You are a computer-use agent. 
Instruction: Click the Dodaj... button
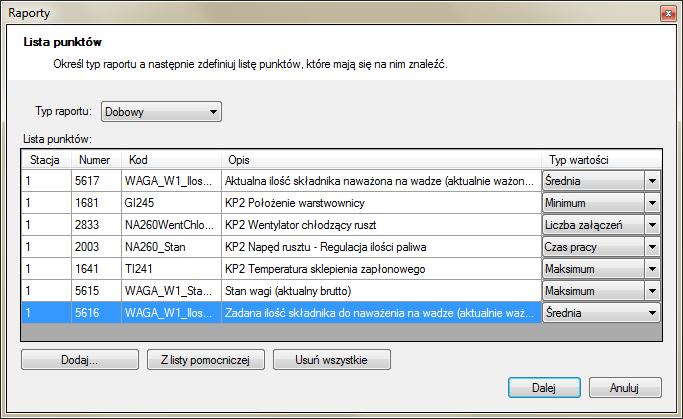point(80,360)
